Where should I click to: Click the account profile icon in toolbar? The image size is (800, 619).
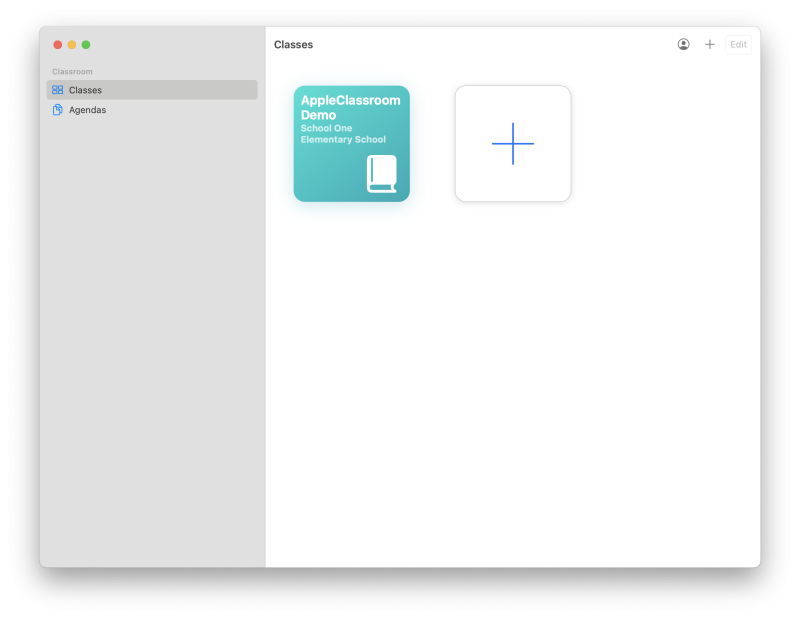pyautogui.click(x=683, y=44)
